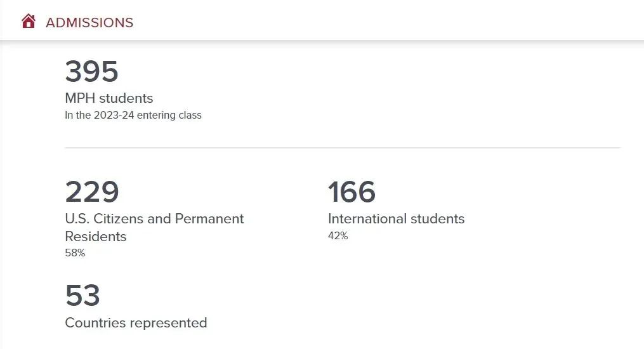
Task: Click the 166 statistic number
Action: [352, 192]
